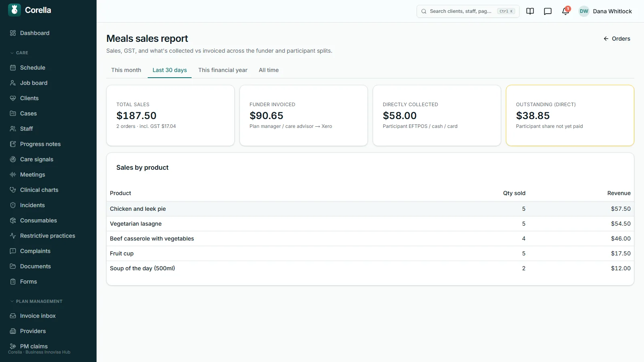Open Dana Whitlock user profile menu

point(605,11)
